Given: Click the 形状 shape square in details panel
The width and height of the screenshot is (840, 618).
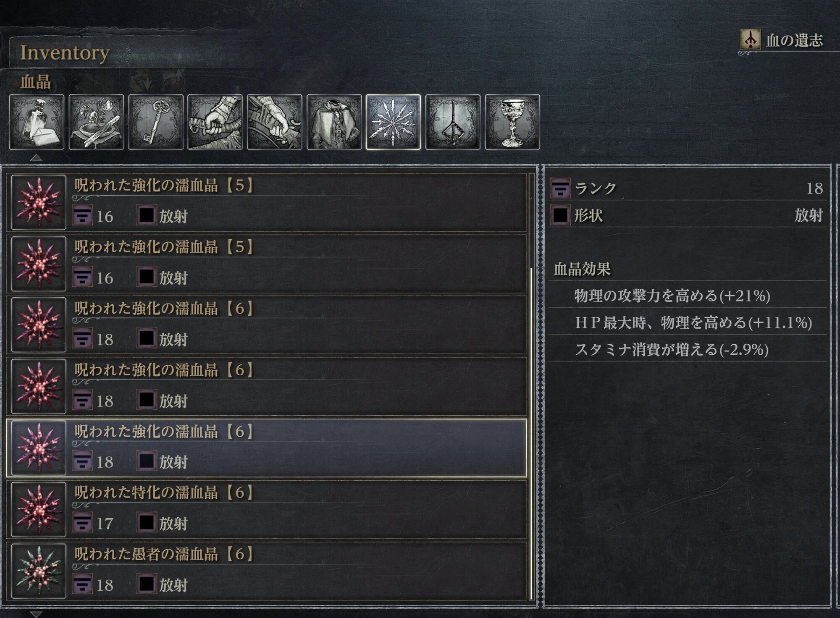Looking at the screenshot, I should [x=560, y=215].
